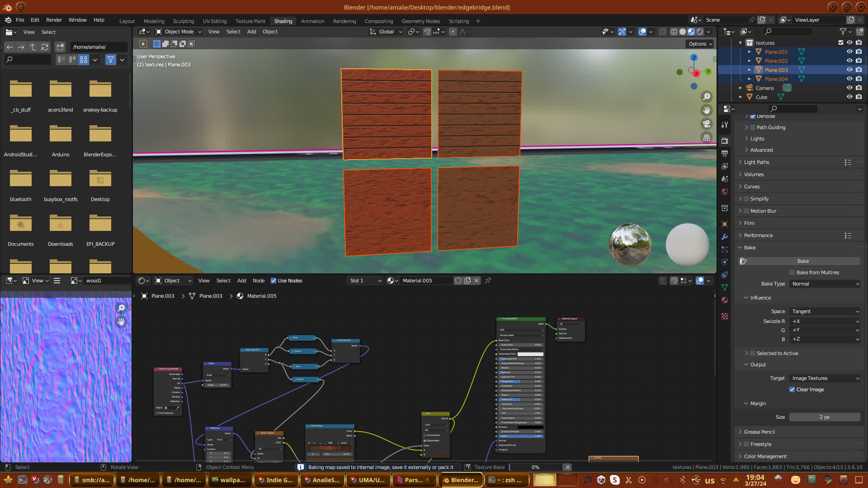Refresh the file browser folder
Viewport: 868px width, 488px height.
pos(44,47)
